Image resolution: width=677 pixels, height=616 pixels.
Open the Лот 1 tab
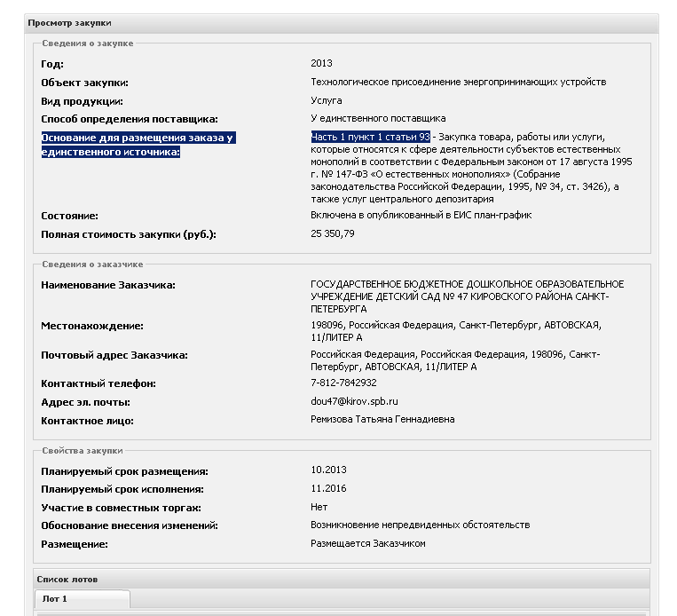[x=55, y=599]
